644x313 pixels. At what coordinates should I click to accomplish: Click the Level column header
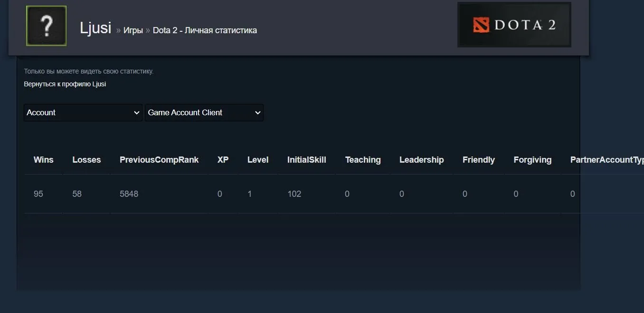point(258,160)
